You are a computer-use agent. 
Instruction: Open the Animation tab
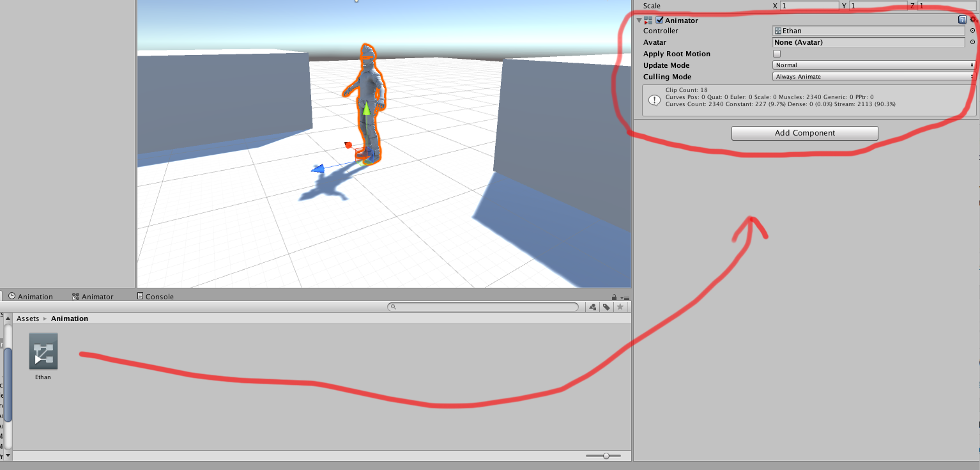coord(31,297)
